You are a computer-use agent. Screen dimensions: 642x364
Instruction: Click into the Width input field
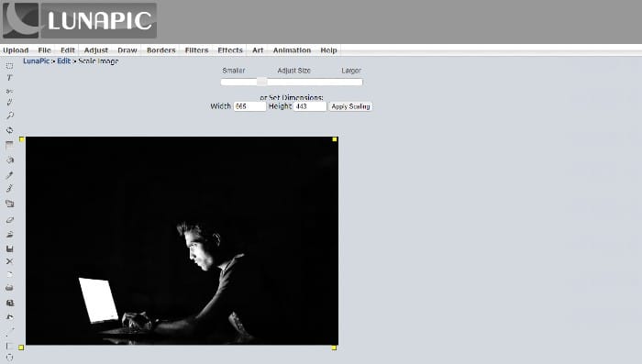(249, 106)
